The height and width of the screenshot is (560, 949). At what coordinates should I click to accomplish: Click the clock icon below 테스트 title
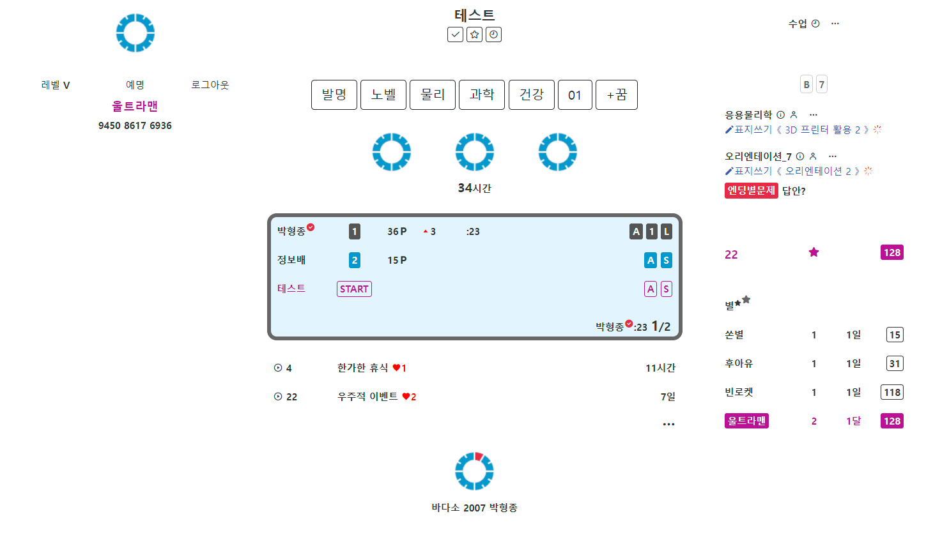493,34
